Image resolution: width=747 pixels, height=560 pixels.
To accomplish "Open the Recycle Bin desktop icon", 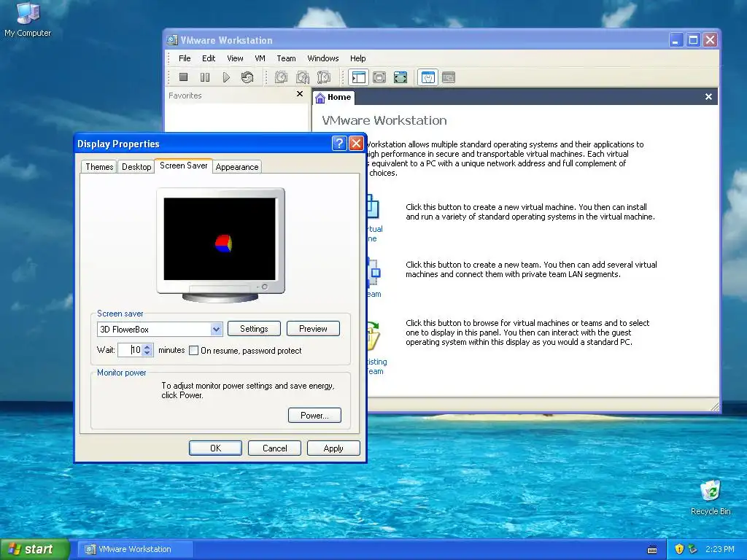I will click(x=711, y=497).
